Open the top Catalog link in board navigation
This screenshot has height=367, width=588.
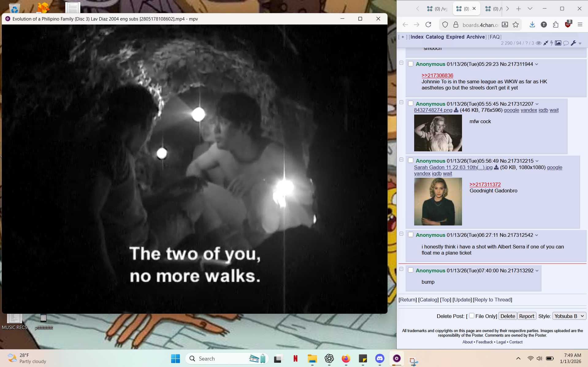435,37
